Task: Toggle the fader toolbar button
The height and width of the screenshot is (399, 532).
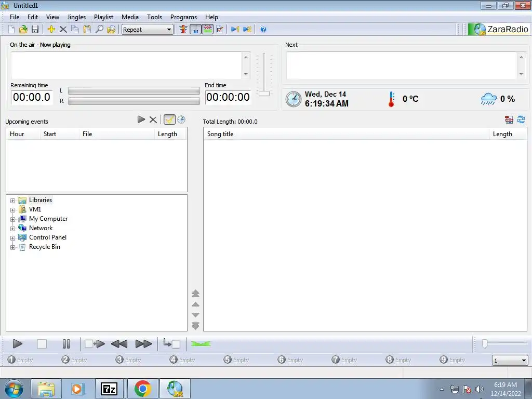Action: [x=195, y=30]
